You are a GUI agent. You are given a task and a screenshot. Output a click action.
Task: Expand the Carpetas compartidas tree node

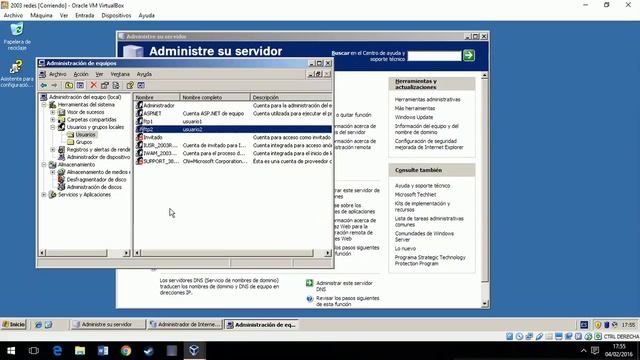pyautogui.click(x=53, y=120)
